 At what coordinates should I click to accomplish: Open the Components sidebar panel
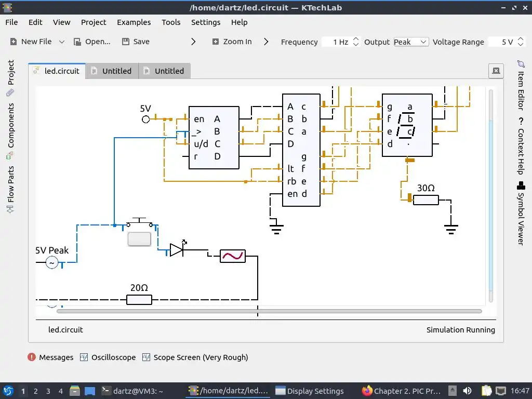point(10,131)
